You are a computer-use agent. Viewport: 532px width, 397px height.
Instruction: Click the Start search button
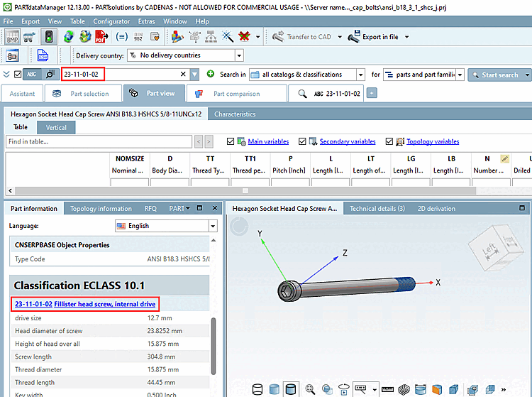click(496, 75)
